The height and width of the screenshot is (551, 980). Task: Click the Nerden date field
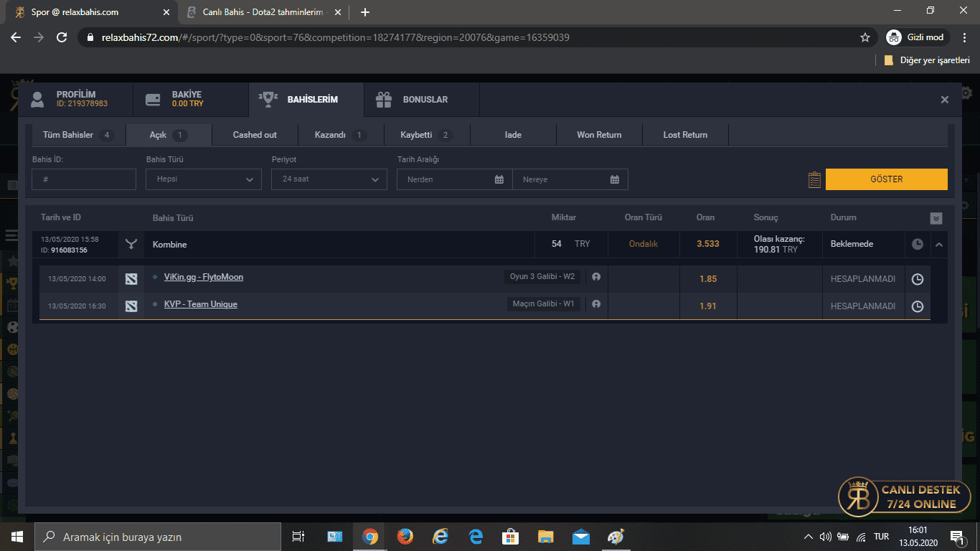pos(455,179)
